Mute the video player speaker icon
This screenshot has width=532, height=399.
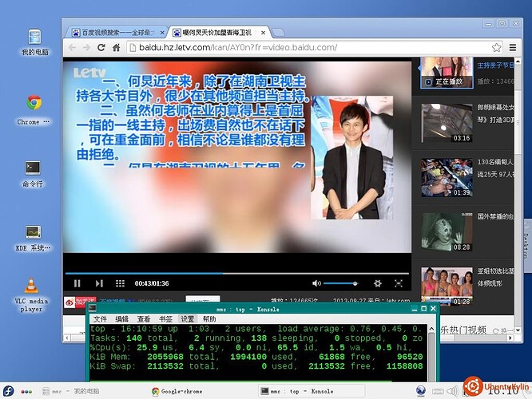pos(316,283)
